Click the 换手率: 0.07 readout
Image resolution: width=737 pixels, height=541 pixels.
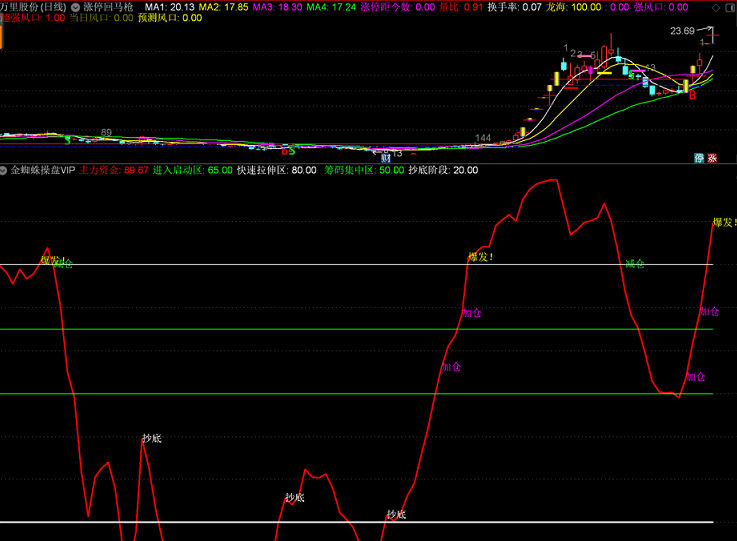tap(515, 7)
